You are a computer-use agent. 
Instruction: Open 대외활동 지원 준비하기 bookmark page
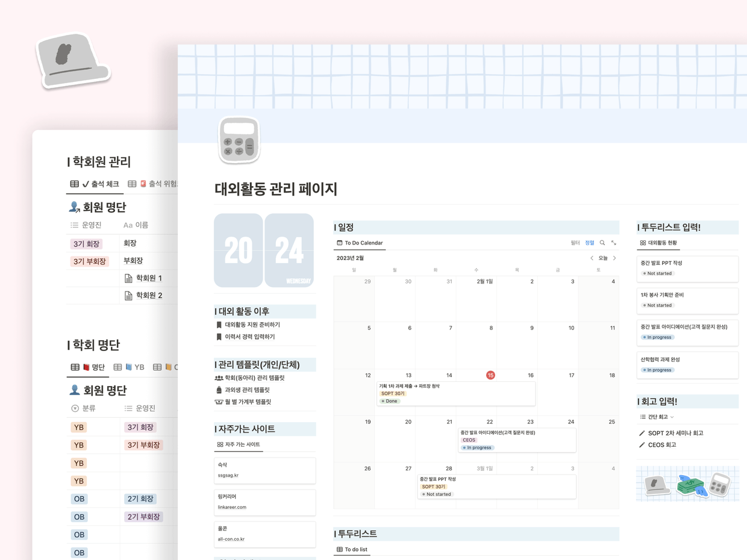coord(252,325)
